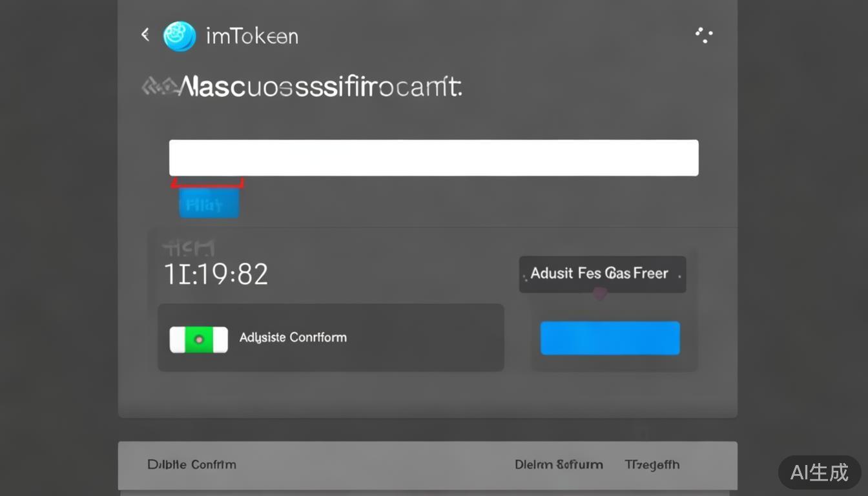The image size is (868, 496).
Task: Click the "Adysiste Conrform" label text
Action: click(x=293, y=338)
